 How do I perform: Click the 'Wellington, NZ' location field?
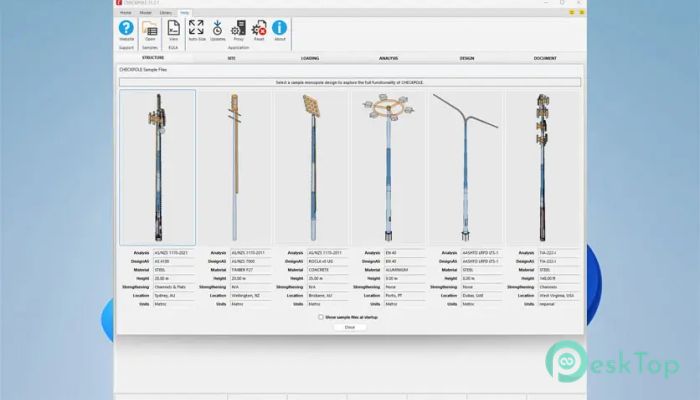251,296
